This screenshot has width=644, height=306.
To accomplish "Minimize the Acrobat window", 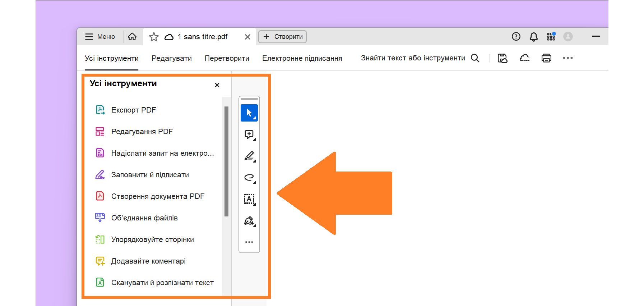I will pyautogui.click(x=596, y=36).
